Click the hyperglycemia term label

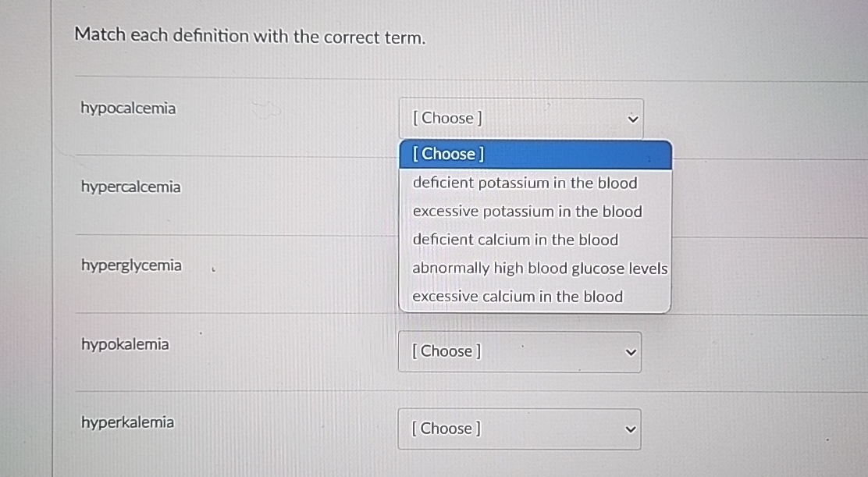[x=130, y=265]
